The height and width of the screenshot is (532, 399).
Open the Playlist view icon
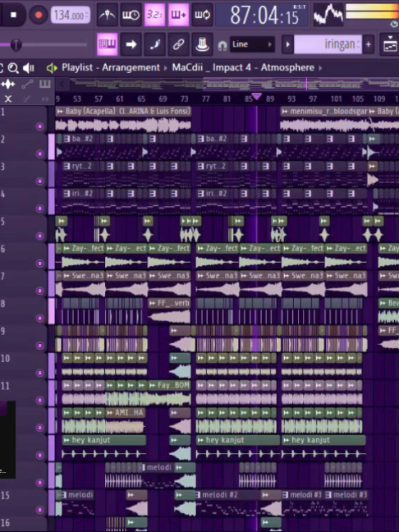tap(108, 44)
